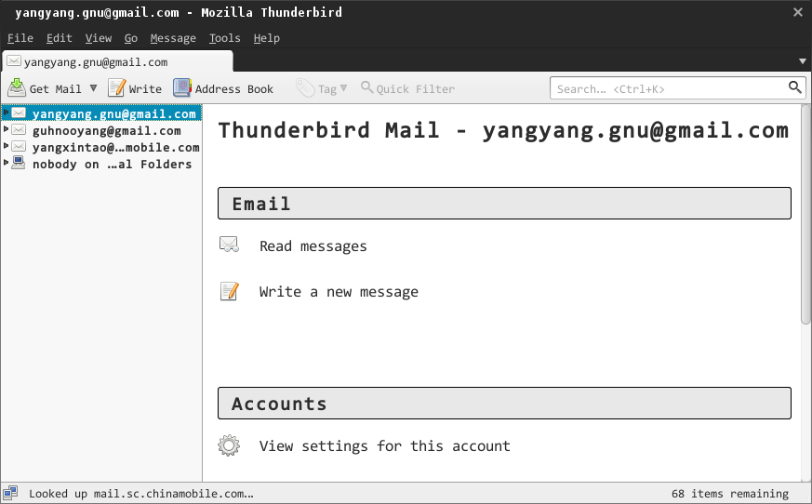Expand the yangxintao chinamobile account tree
The width and height of the screenshot is (812, 504).
(6, 146)
